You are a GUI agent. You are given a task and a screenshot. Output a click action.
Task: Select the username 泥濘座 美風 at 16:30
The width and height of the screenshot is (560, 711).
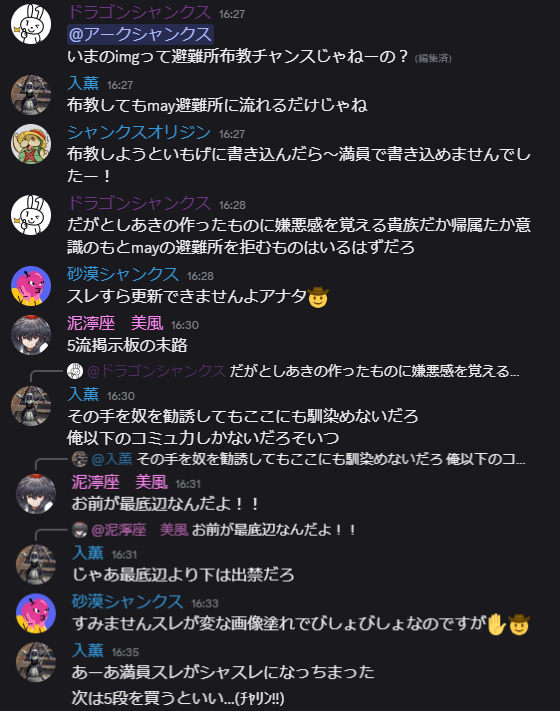tap(115, 323)
